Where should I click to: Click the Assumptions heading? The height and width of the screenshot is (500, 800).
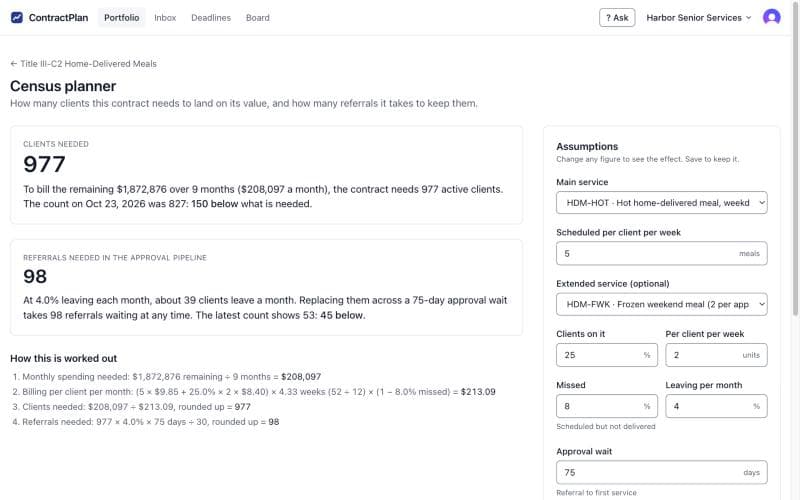click(587, 146)
